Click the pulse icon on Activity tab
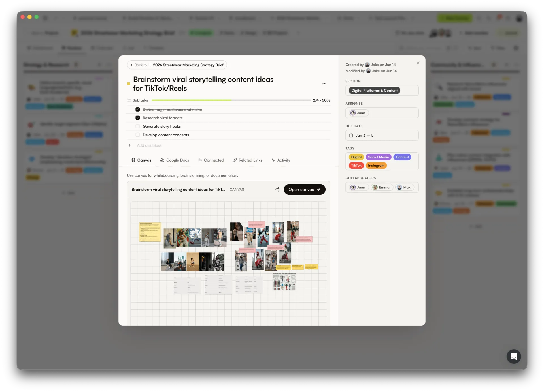This screenshot has width=544, height=392. (x=273, y=160)
